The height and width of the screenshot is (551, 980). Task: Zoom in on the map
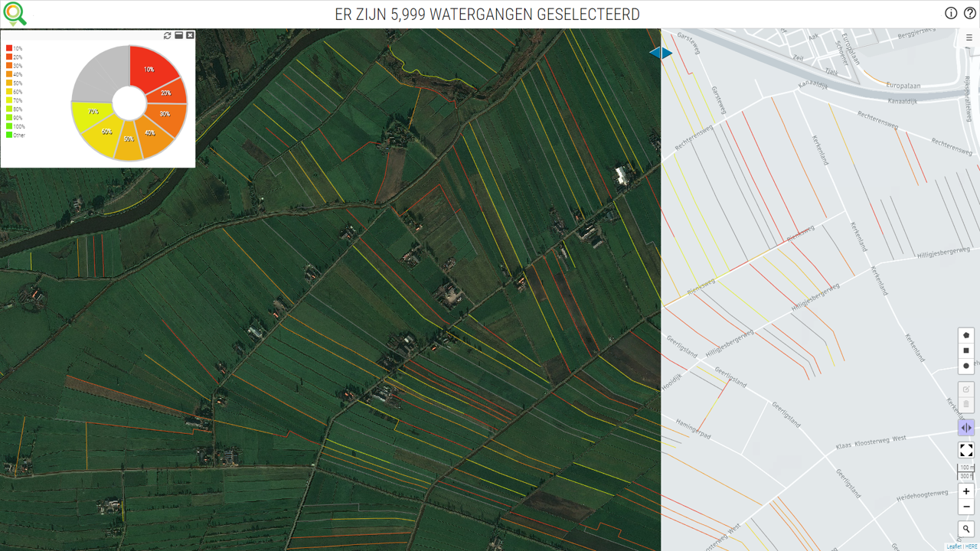(966, 491)
